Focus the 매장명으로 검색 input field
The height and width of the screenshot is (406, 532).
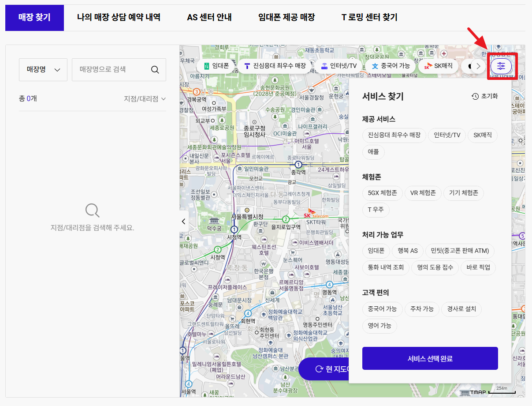tap(111, 70)
